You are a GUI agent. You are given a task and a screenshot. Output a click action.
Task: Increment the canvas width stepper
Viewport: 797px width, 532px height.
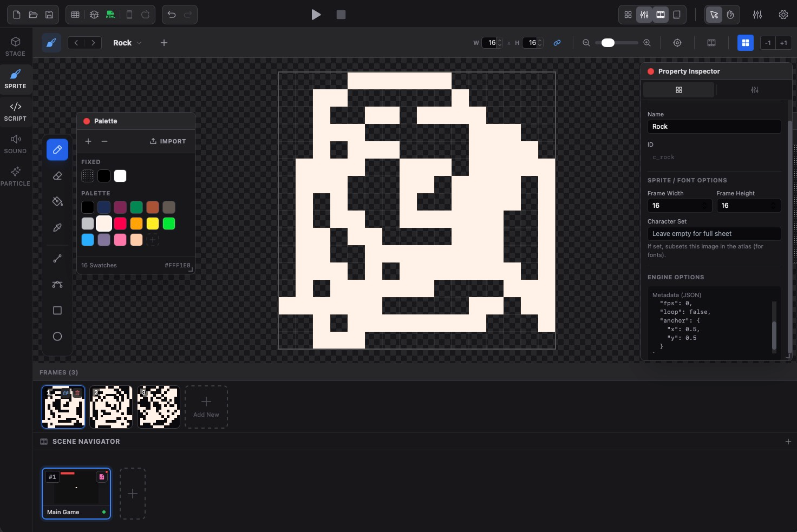point(500,41)
